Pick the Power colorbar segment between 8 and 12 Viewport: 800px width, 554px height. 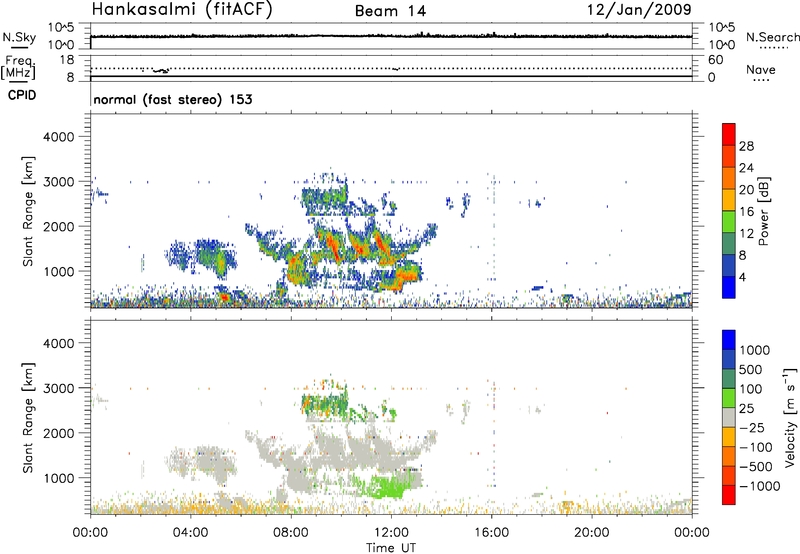coord(729,244)
